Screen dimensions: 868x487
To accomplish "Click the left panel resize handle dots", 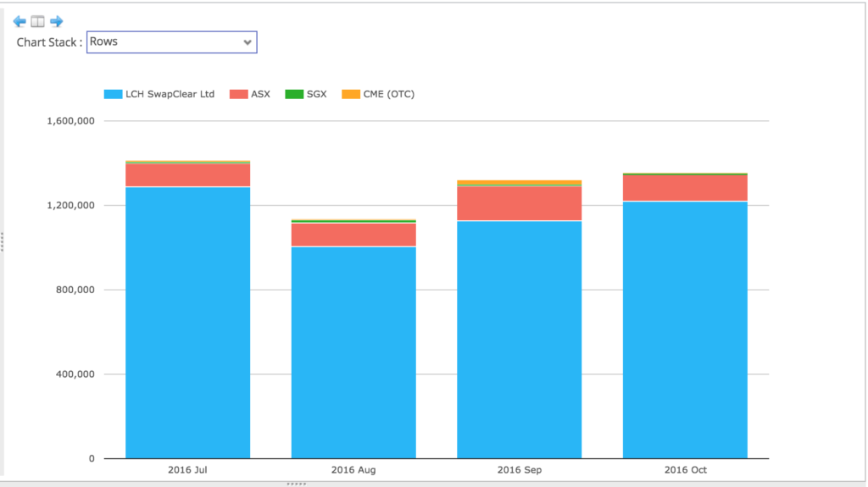I will pos(3,242).
